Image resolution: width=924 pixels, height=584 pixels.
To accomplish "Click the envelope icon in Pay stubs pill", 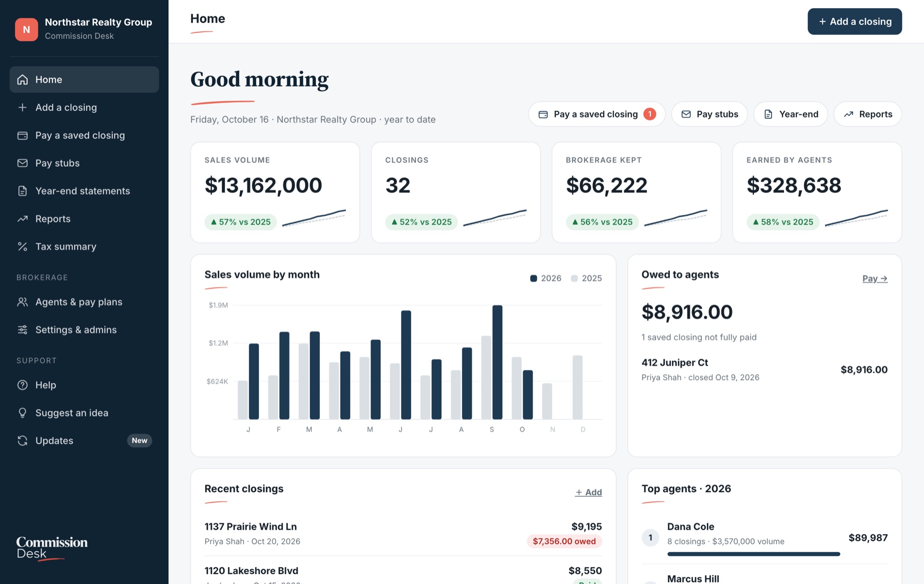I will pyautogui.click(x=686, y=114).
